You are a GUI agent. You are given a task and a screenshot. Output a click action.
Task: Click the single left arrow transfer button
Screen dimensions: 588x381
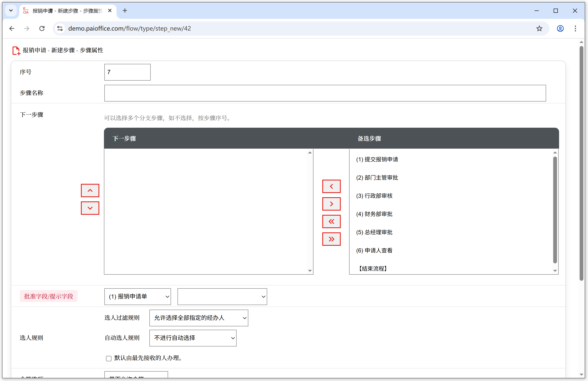331,186
